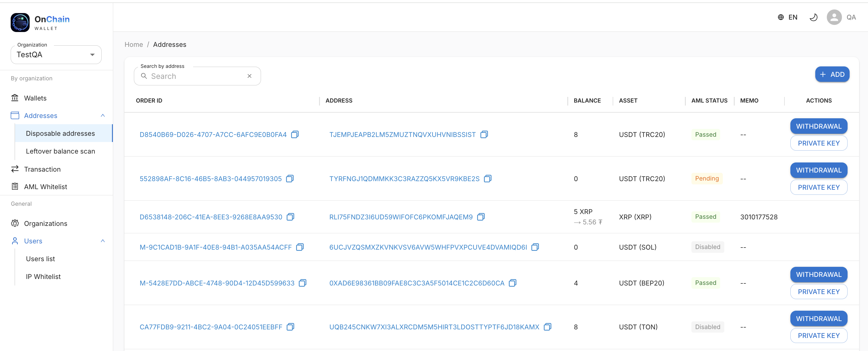Open address link TYRFNGJ1QDMMKK3C3RAZZQ5KX5VR9KBE2S
The width and height of the screenshot is (868, 351).
click(x=404, y=179)
